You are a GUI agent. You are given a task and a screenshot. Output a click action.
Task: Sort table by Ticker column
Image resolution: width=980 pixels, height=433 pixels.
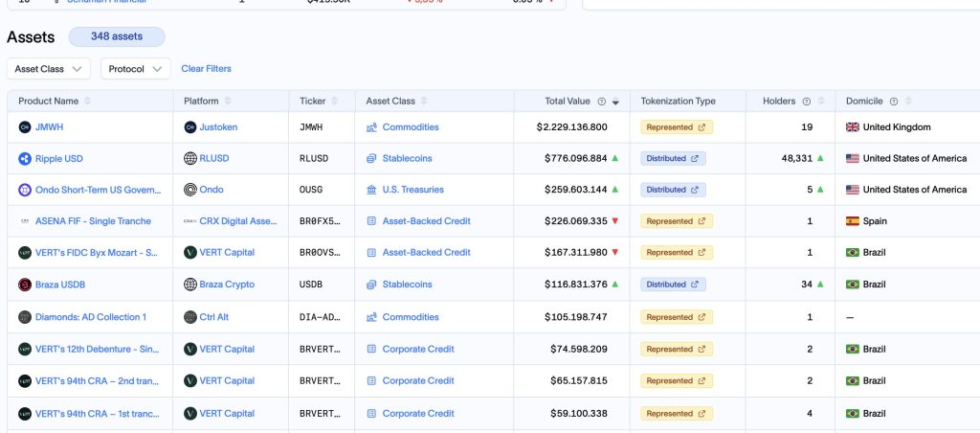[x=334, y=101]
